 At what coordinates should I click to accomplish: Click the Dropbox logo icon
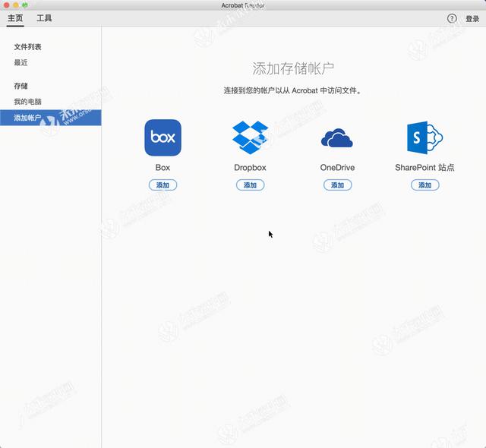pos(250,137)
